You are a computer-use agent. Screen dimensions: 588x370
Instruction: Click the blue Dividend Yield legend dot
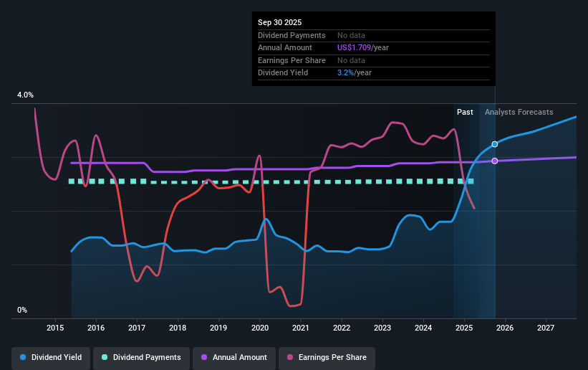[23, 357]
